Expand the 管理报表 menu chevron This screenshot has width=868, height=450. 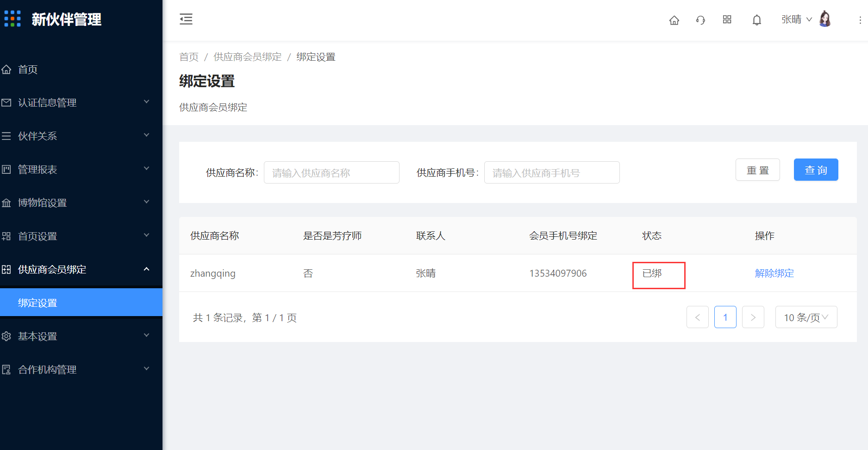point(146,169)
